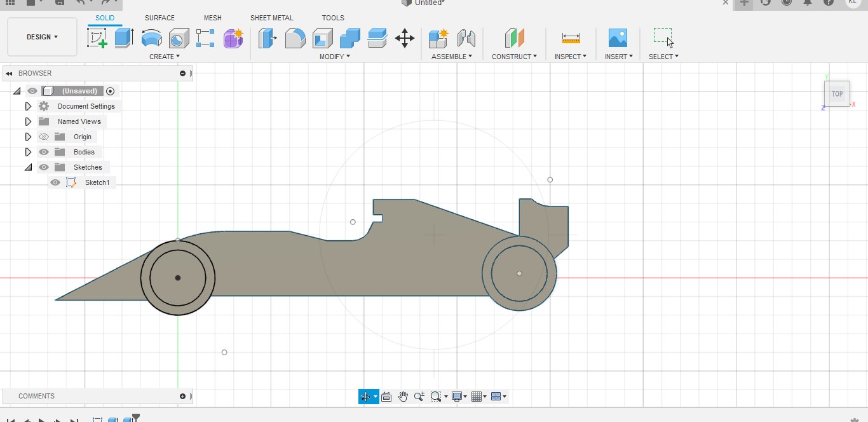Collapse the BROWSER panel with double arrows
Image resolution: width=868 pixels, height=422 pixels.
(x=9, y=73)
